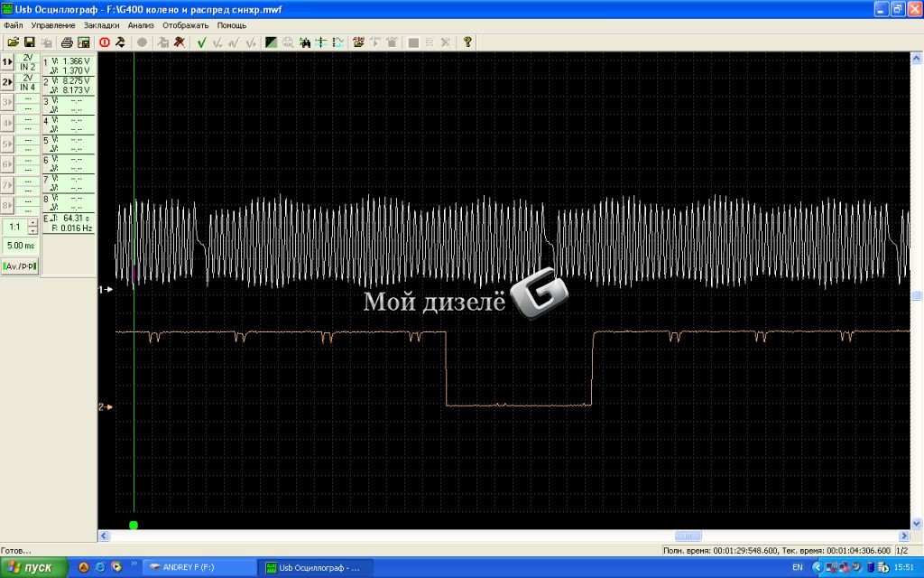Open the Файл menu
Image resolution: width=924 pixels, height=578 pixels.
13,25
